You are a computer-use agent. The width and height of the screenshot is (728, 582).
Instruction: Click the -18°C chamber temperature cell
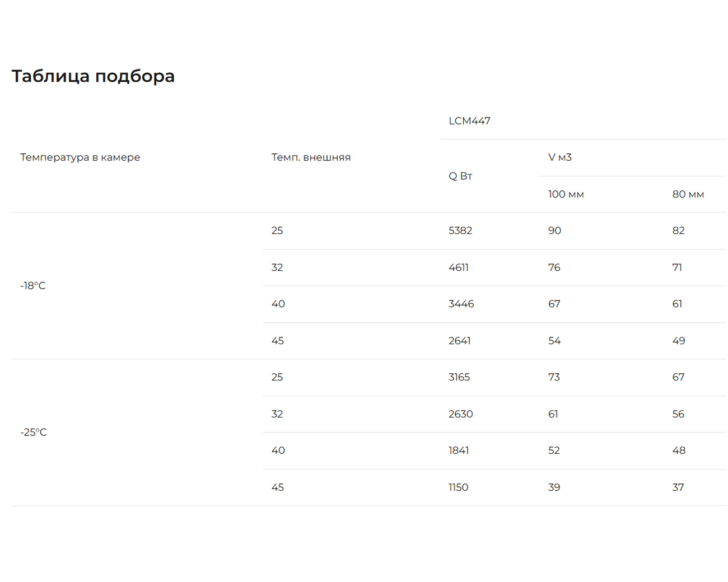coord(33,285)
